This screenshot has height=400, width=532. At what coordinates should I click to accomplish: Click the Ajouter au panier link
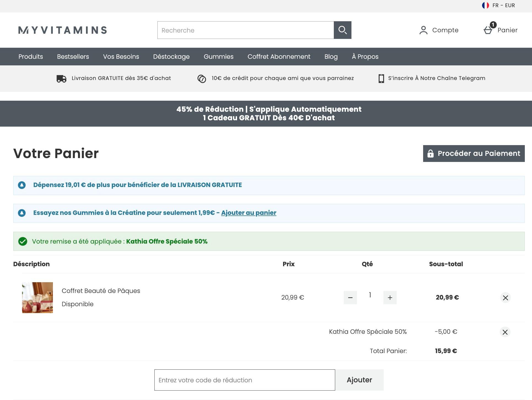[249, 213]
